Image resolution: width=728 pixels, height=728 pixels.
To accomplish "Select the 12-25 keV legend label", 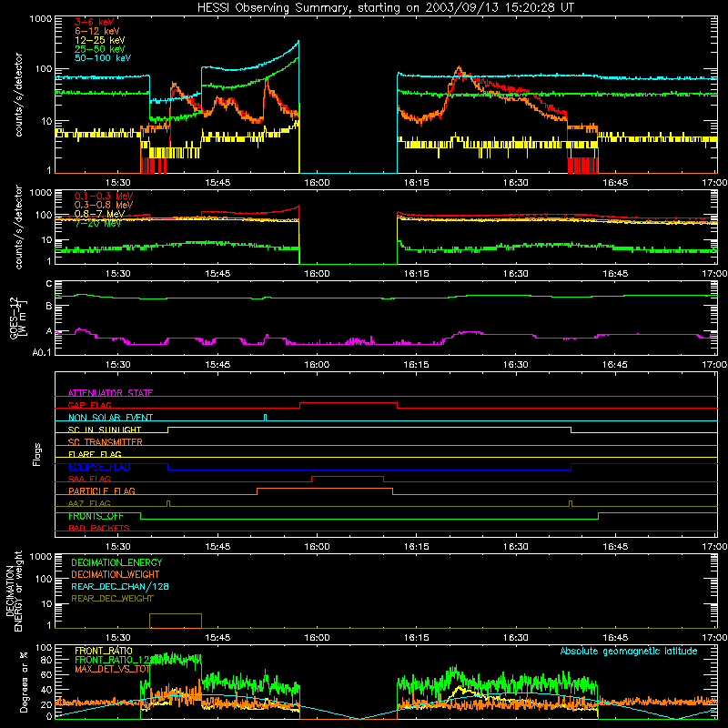I will tap(100, 40).
